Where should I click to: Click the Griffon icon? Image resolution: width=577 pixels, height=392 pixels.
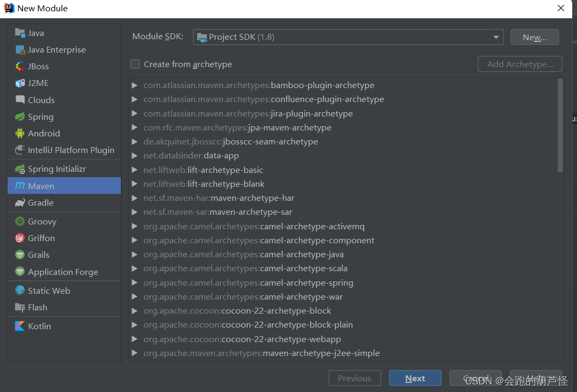point(20,238)
